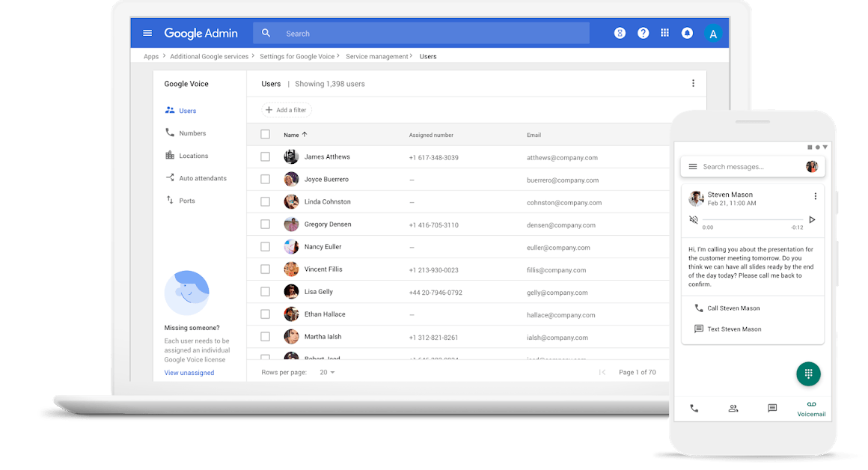Click Additional Google services breadcrumb

(210, 56)
